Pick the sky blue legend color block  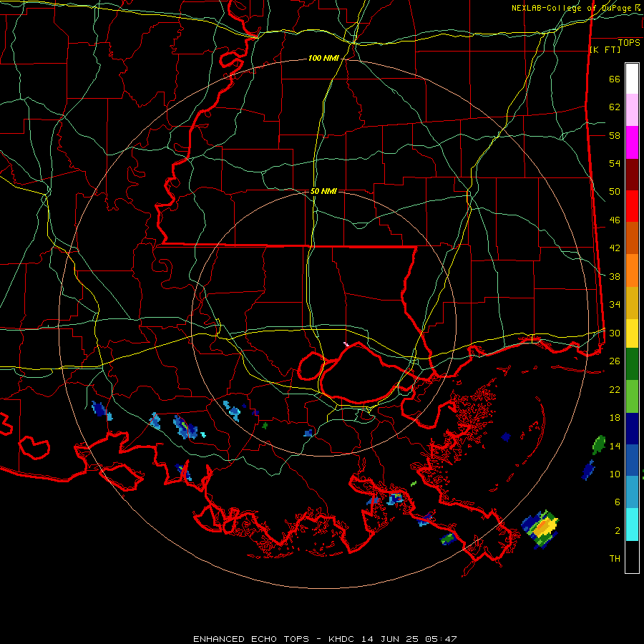click(632, 492)
